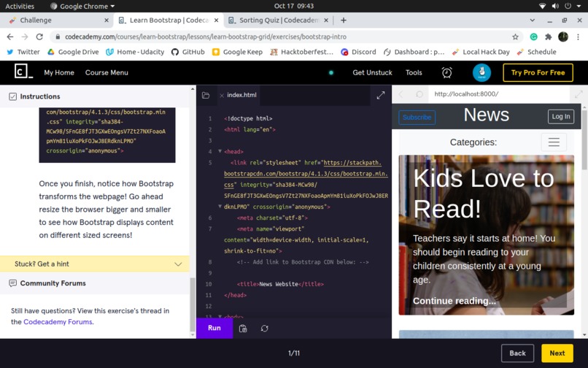Image resolution: width=588 pixels, height=368 pixels.
Task: Click Try Pro For Free button
Action: tap(538, 72)
